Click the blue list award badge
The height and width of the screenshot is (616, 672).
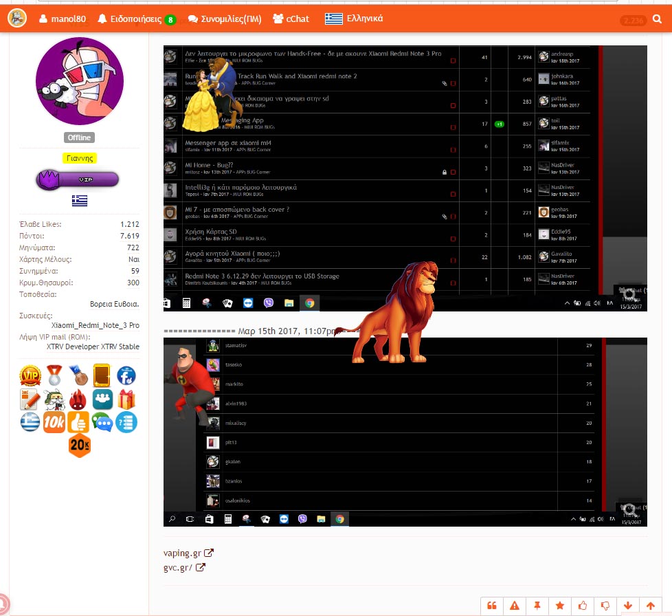pos(126,422)
